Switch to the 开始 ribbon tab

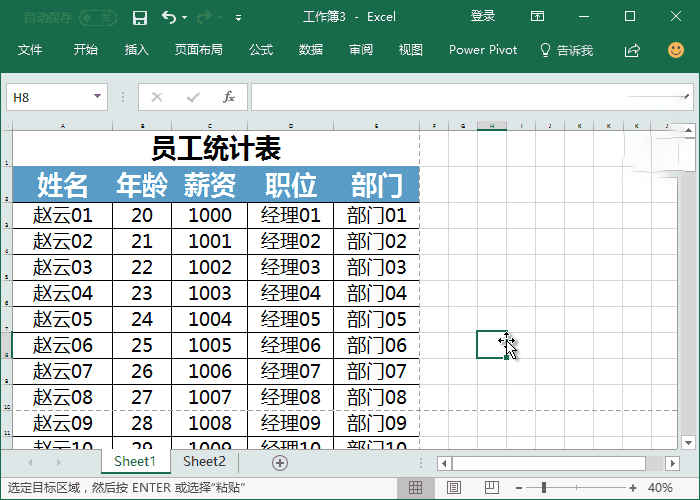[85, 50]
